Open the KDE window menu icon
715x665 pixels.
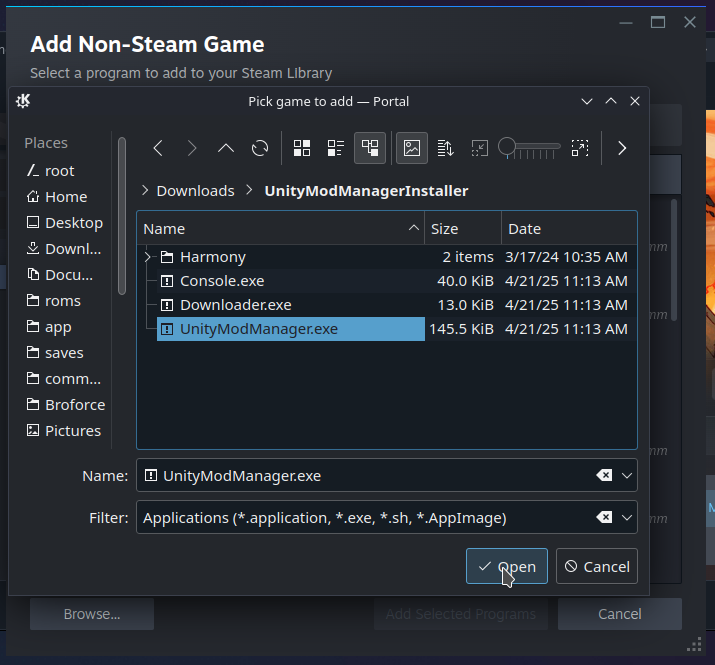pos(23,101)
